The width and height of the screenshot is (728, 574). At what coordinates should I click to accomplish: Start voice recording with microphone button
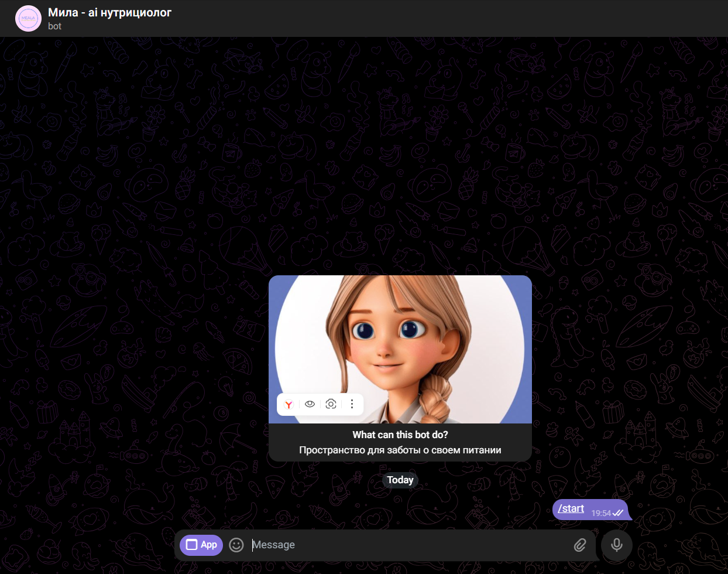[616, 545]
